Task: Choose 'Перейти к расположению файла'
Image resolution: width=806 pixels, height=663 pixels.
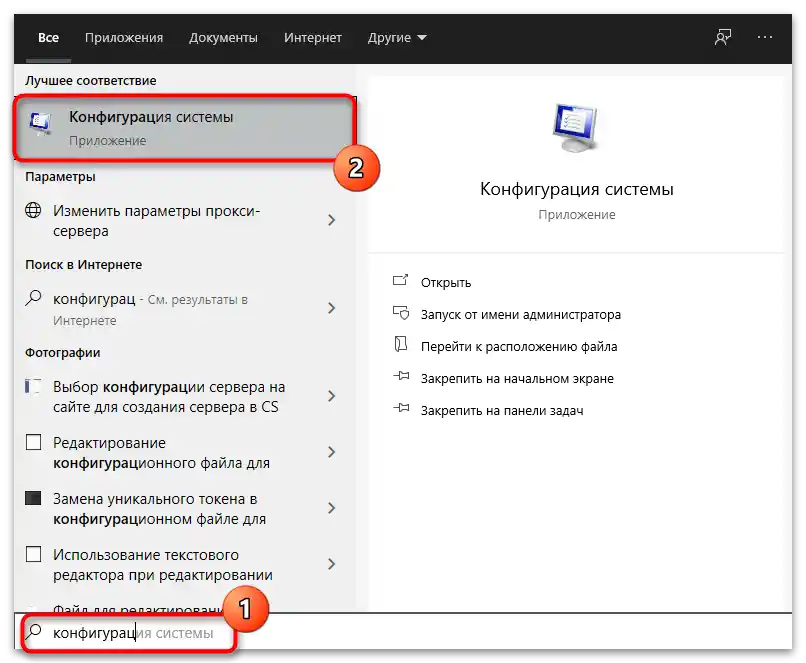Action: 519,346
